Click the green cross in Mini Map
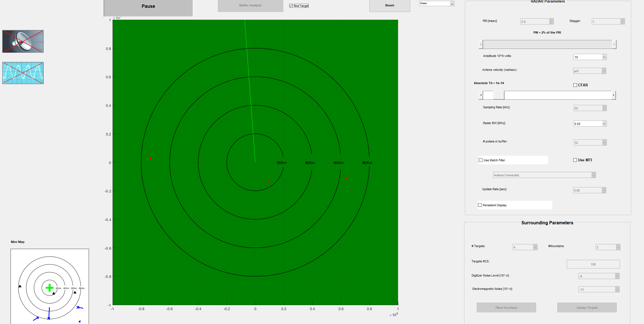 tap(49, 288)
